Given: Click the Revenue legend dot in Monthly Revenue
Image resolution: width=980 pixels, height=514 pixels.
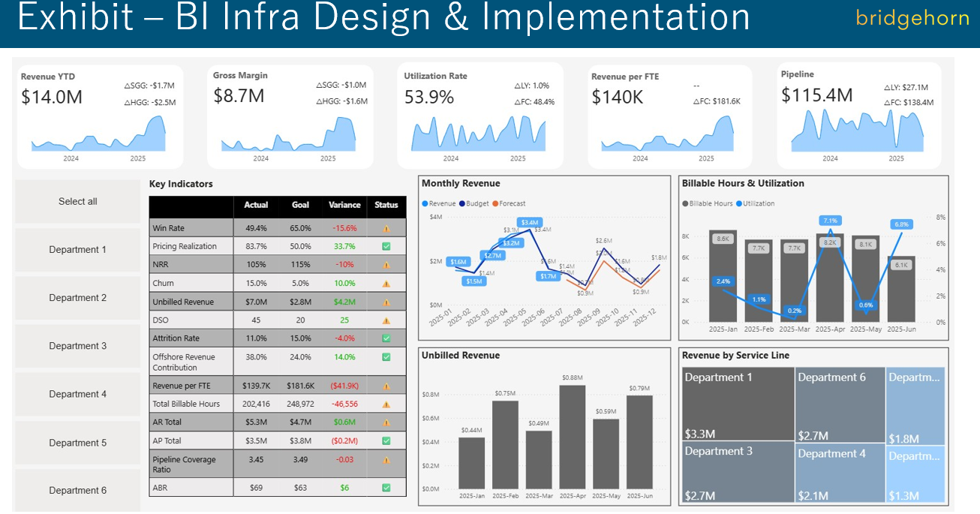Looking at the screenshot, I should (x=425, y=203).
